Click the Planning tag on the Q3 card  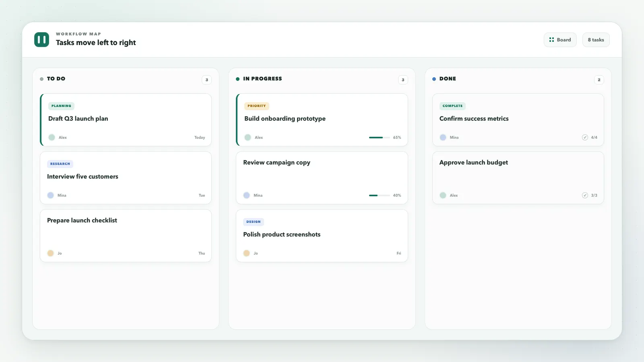click(x=61, y=106)
